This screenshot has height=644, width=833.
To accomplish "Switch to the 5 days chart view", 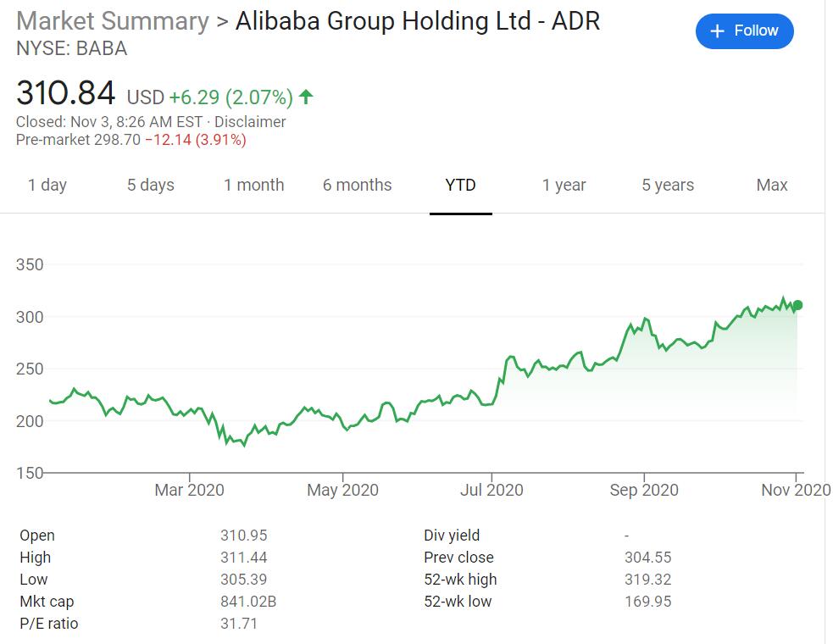I will pos(150,185).
